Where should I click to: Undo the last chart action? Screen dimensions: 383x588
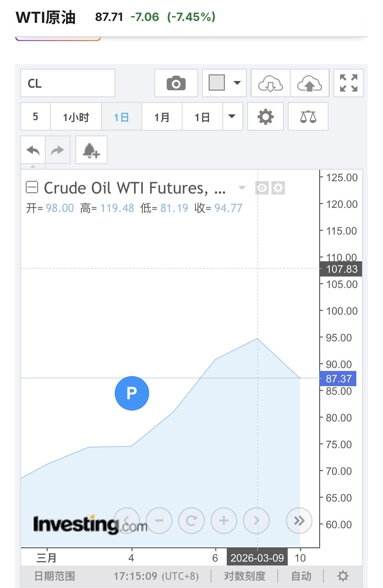tap(33, 150)
